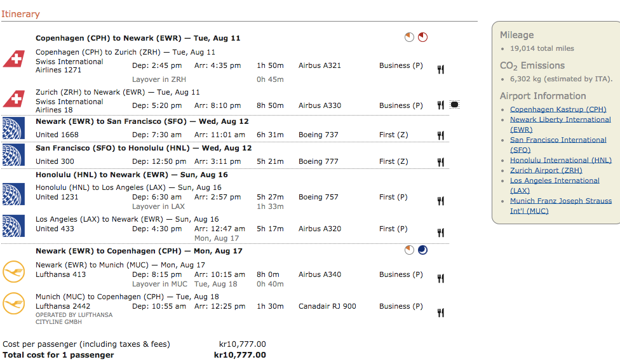Click the United logo beside flight 1231
620x364 pixels.
[13, 193]
